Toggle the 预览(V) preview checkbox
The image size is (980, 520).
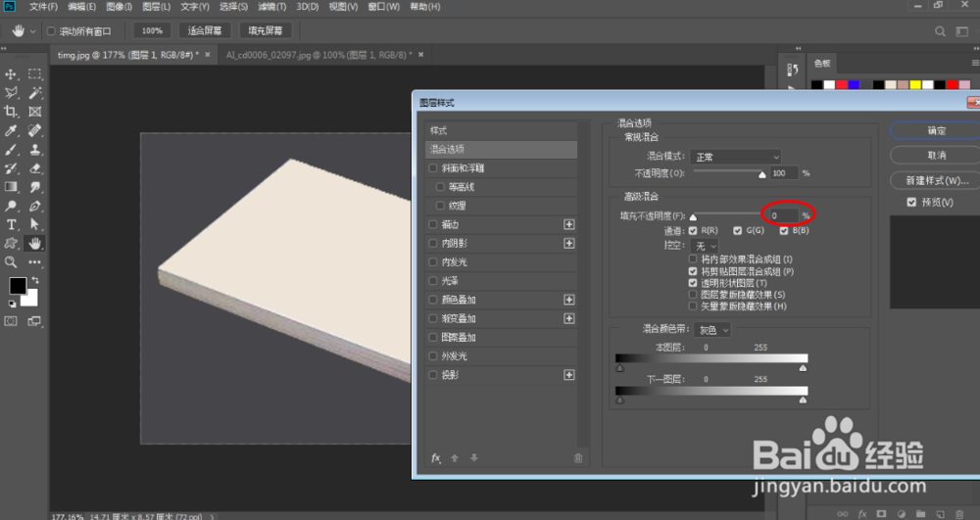pyautogui.click(x=911, y=202)
